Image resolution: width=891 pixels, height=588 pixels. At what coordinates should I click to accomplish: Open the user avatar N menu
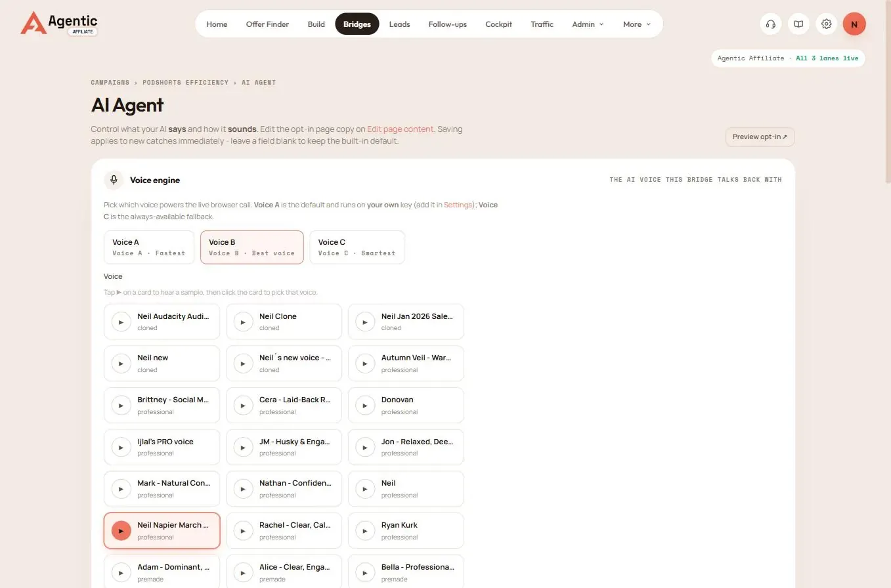coord(854,24)
